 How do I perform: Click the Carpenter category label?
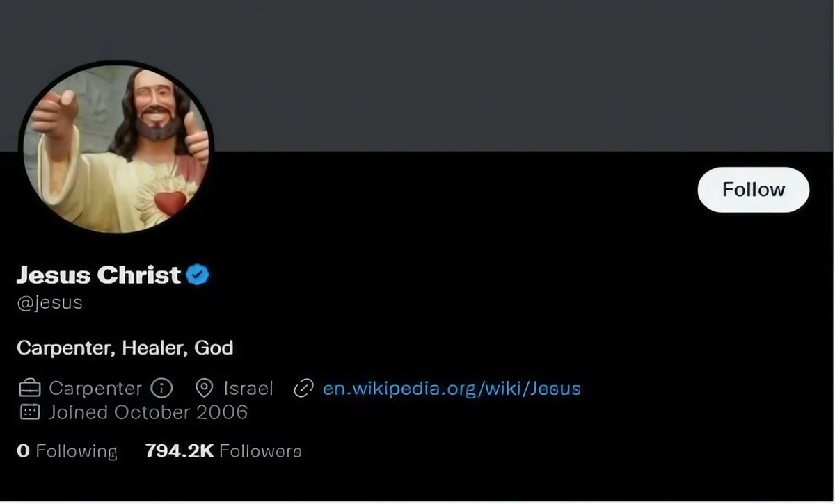(x=95, y=388)
